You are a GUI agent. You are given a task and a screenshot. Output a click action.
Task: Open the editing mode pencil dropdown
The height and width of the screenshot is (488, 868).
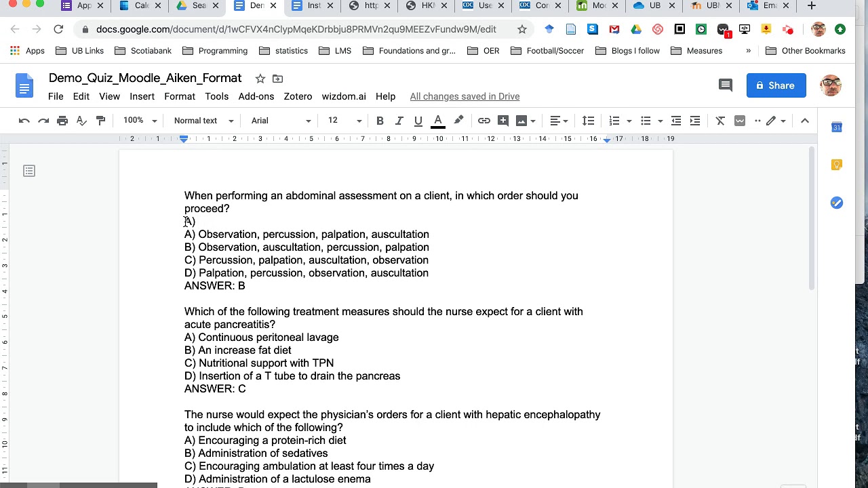tap(776, 121)
